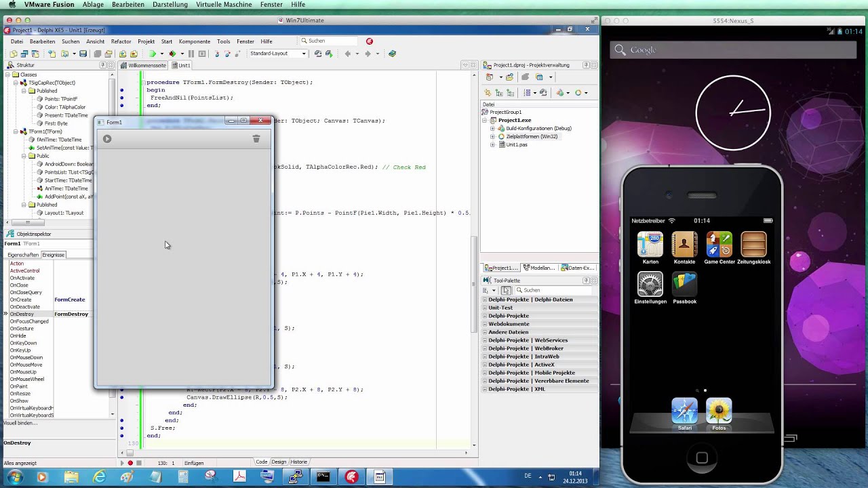Image resolution: width=868 pixels, height=488 pixels.
Task: Click Run without debugging icon
Action: [x=173, y=54]
